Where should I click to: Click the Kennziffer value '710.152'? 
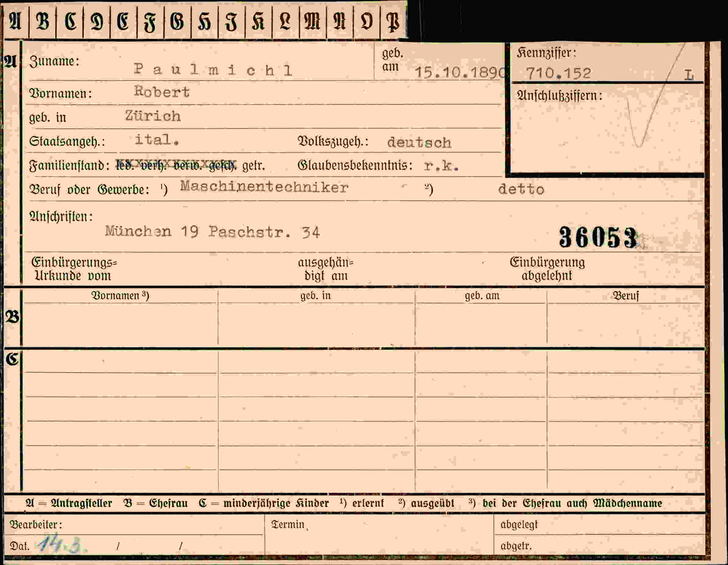pos(558,73)
